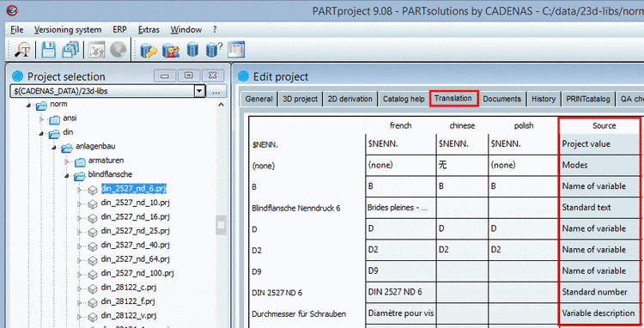
Task: Switch to the Catalog help tab
Action: [404, 99]
